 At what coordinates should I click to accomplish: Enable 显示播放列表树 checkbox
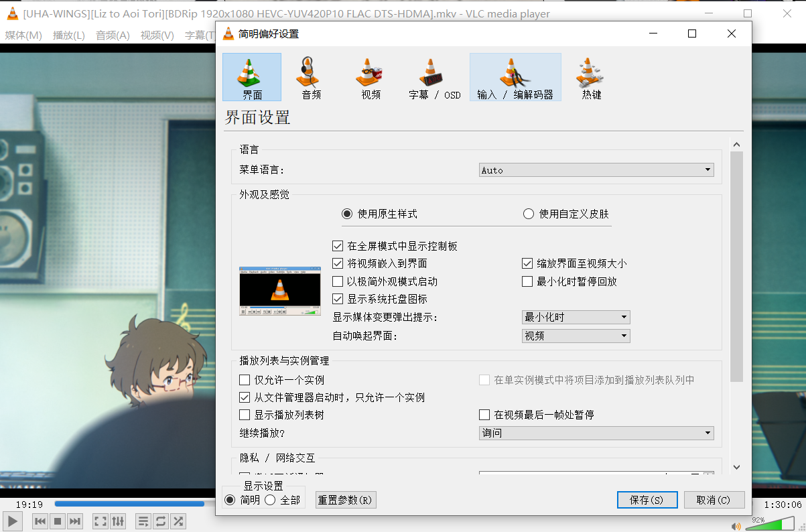(245, 415)
